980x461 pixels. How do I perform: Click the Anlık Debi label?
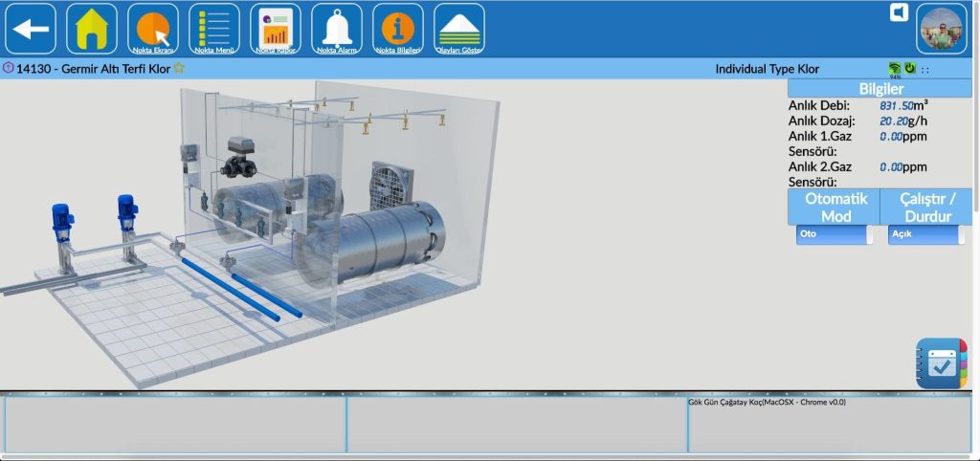tap(819, 106)
